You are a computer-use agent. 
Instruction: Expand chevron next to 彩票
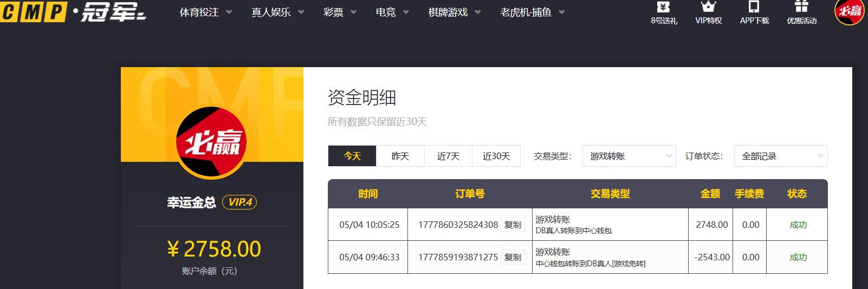(x=353, y=12)
